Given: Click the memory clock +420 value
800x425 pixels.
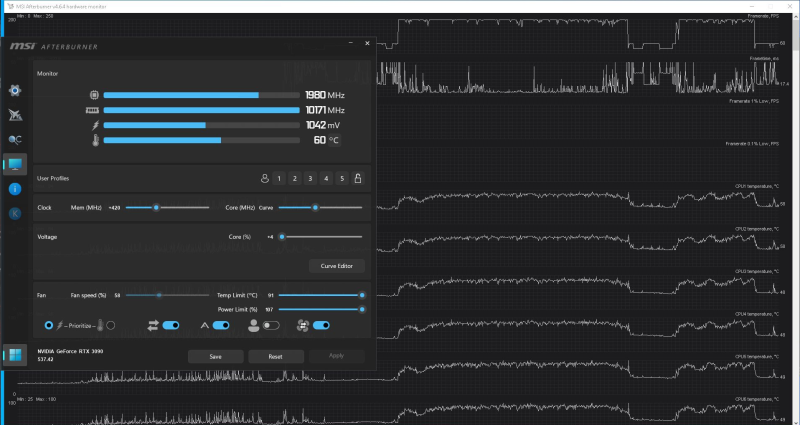Looking at the screenshot, I should [115, 208].
